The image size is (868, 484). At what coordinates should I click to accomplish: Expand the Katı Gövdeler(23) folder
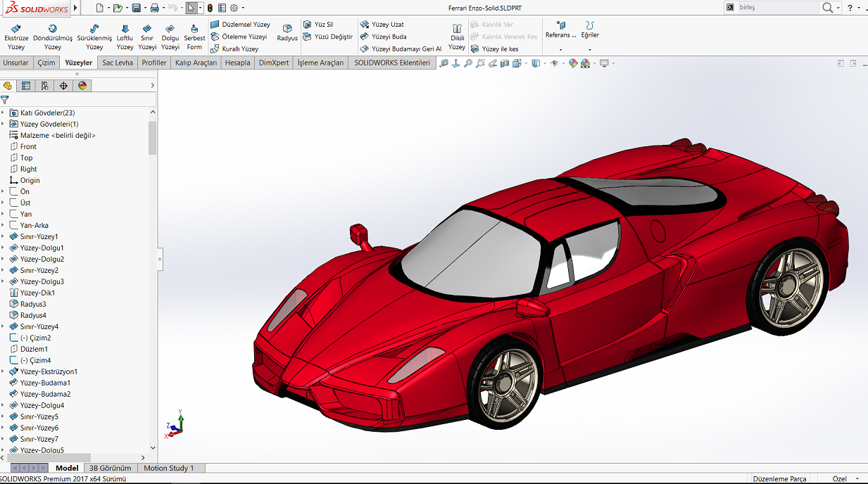click(x=3, y=113)
